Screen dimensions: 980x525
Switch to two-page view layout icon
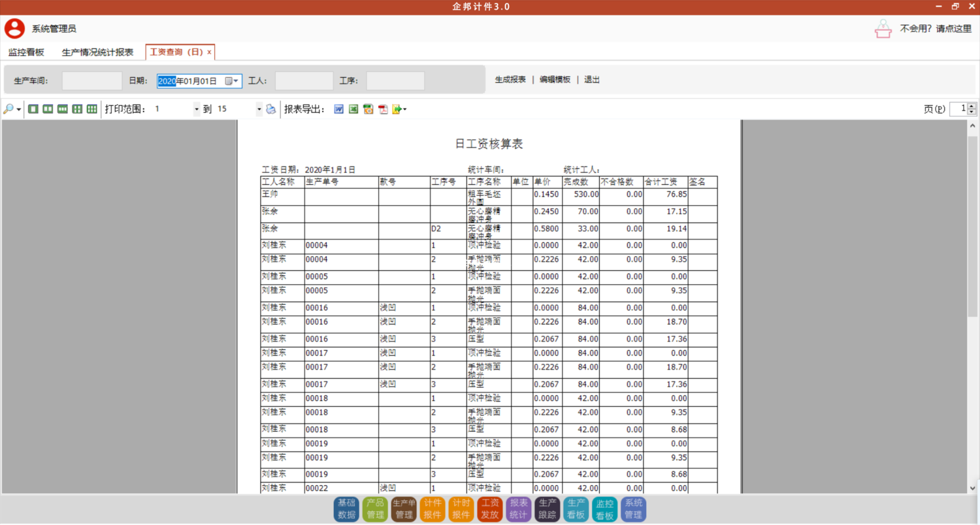[x=48, y=109]
